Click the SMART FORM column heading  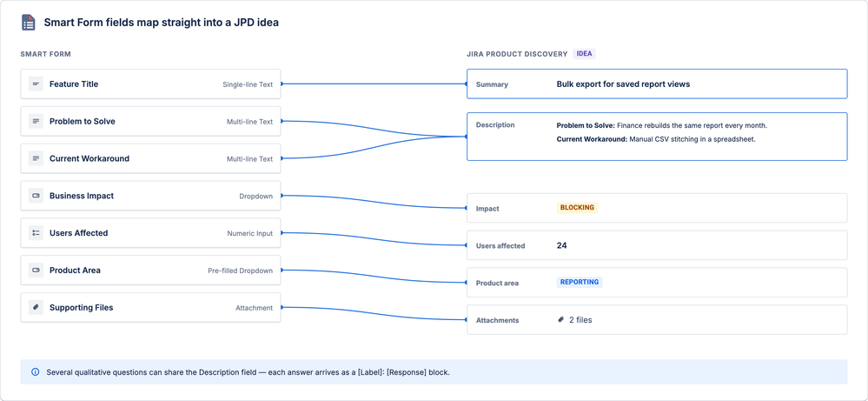tap(45, 54)
